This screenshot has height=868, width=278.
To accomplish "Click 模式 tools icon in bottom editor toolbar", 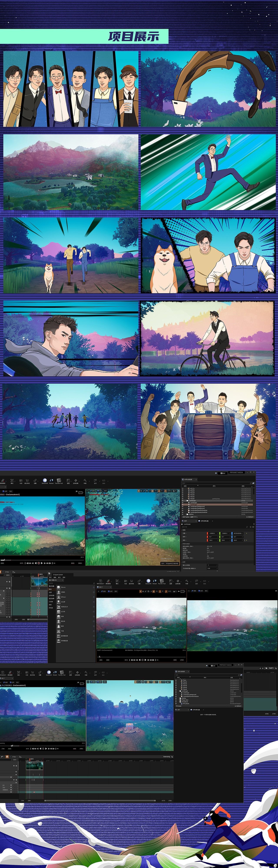I will tap(18, 672).
